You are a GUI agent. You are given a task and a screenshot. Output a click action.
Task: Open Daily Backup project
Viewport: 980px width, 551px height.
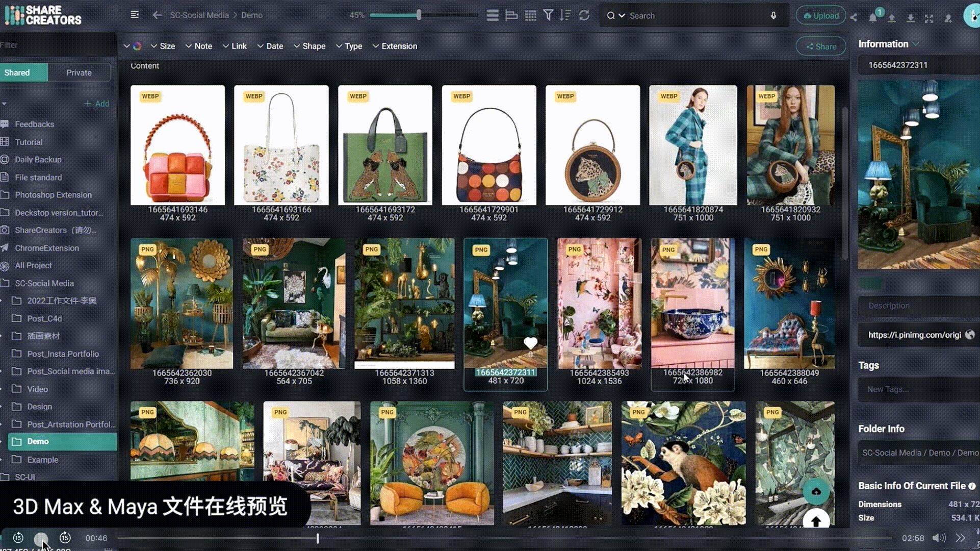(38, 160)
